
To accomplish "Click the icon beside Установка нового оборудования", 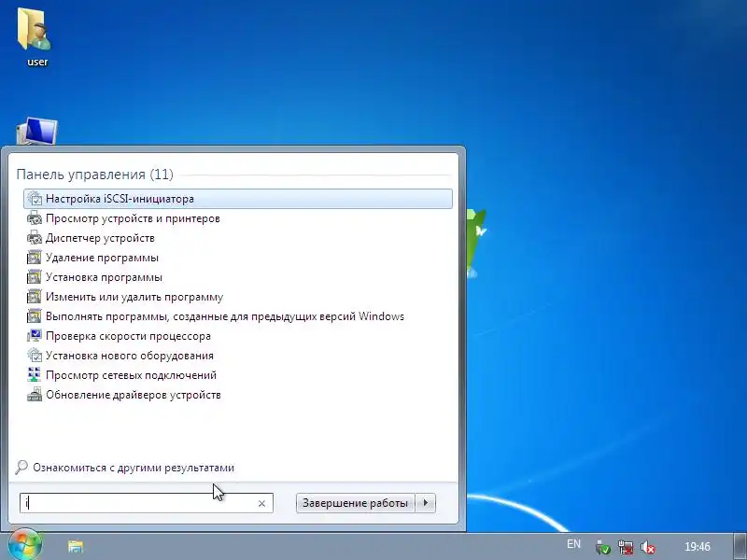I will coord(35,356).
